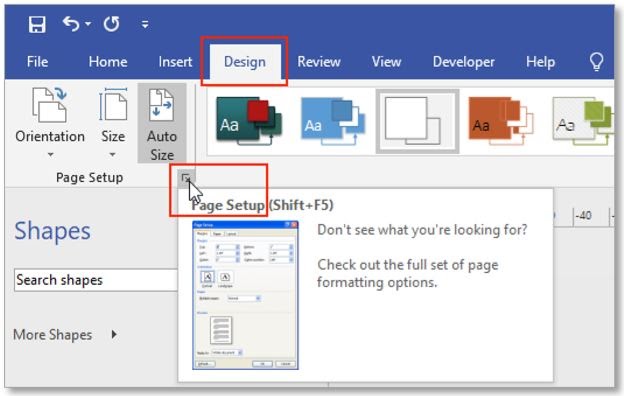Open the File tab
The width and height of the screenshot is (624, 396).
click(37, 62)
